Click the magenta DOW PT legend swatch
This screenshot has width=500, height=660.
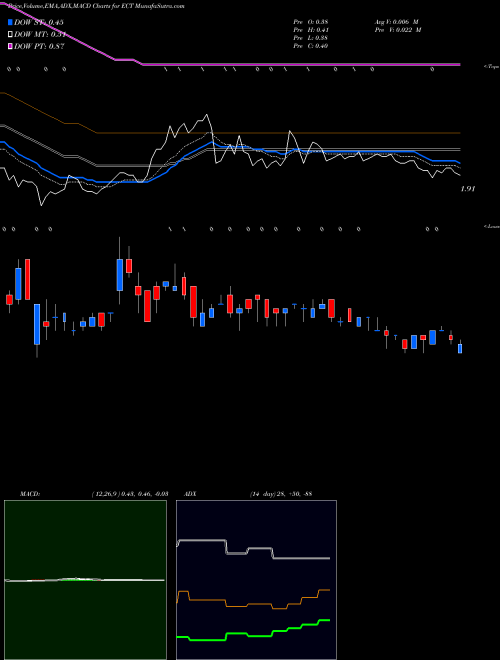(x=10, y=46)
